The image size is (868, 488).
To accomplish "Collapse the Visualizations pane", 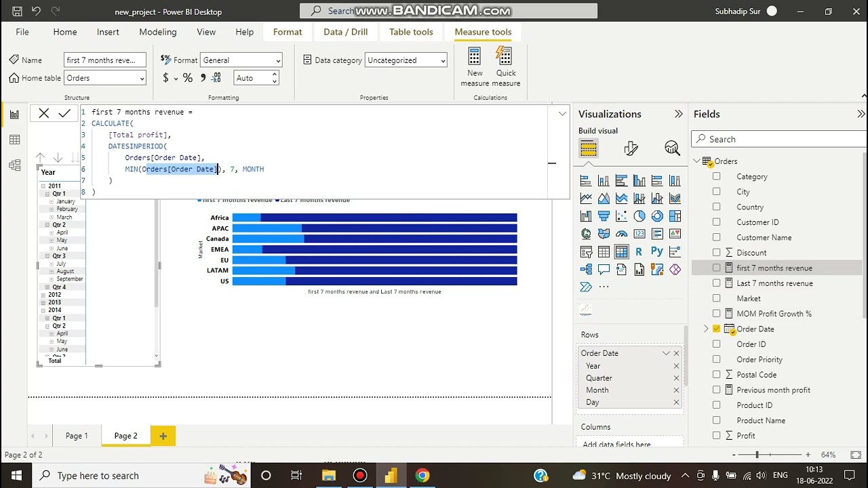I will click(x=678, y=114).
